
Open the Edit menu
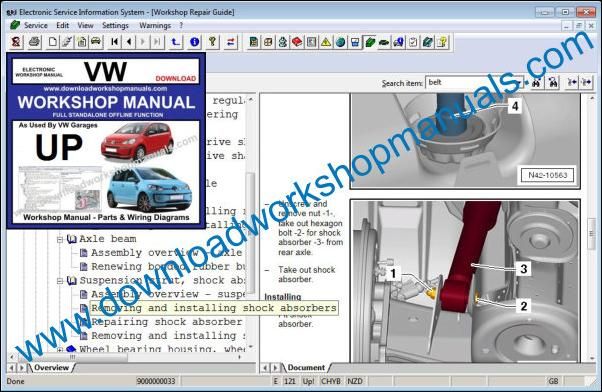pyautogui.click(x=63, y=25)
